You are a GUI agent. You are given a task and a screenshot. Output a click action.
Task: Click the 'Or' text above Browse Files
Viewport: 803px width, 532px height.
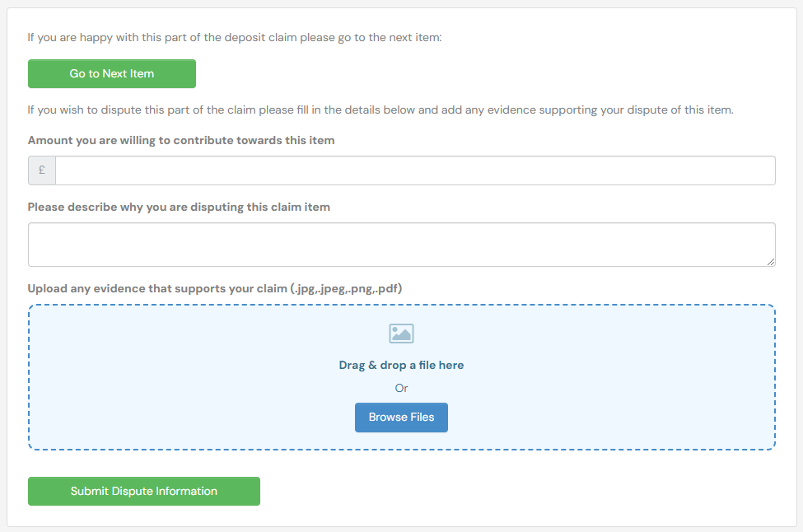pyautogui.click(x=401, y=388)
